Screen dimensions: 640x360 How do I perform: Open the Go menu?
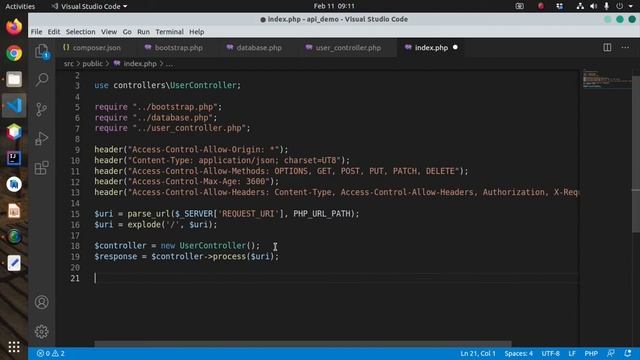pyautogui.click(x=127, y=32)
